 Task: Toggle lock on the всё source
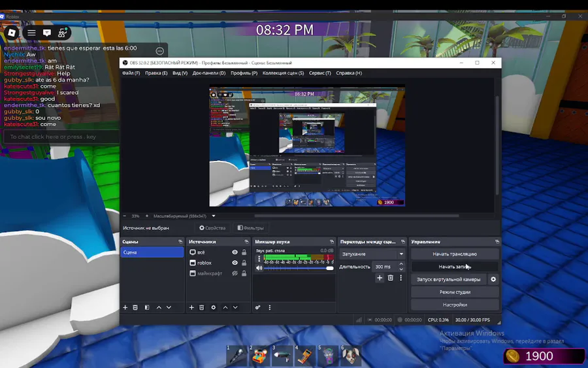point(244,252)
